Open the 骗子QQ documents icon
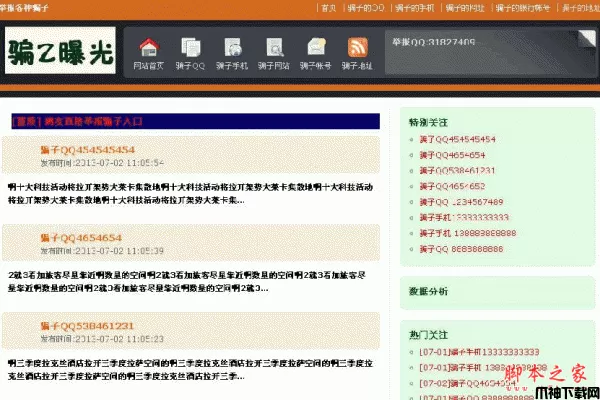Screen dimensions: 600x400 [191, 47]
